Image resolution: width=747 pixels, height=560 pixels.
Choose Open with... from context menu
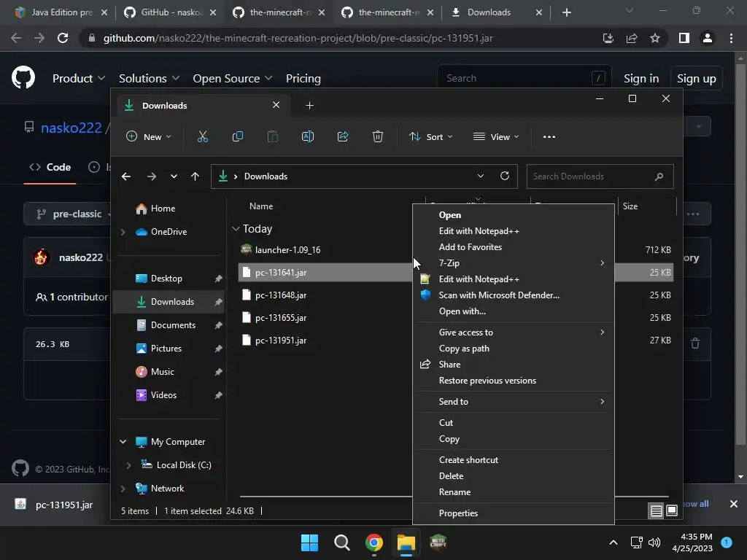pos(513,311)
